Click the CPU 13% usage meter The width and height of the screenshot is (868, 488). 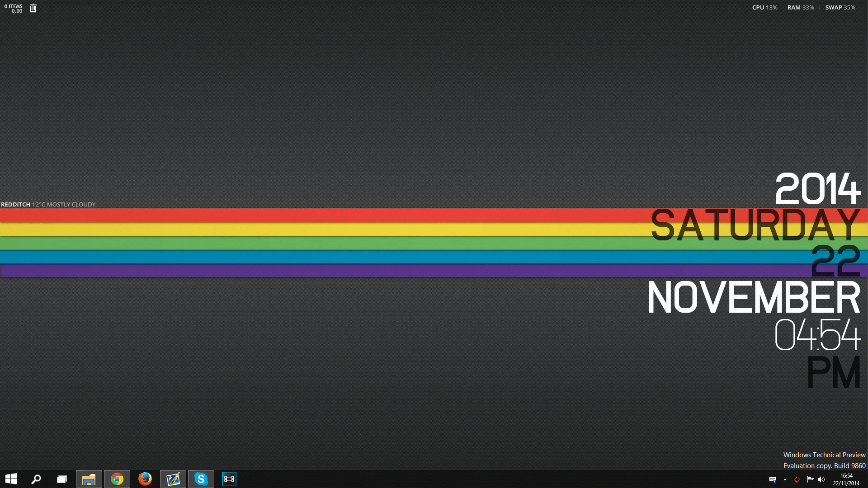pyautogui.click(x=764, y=7)
